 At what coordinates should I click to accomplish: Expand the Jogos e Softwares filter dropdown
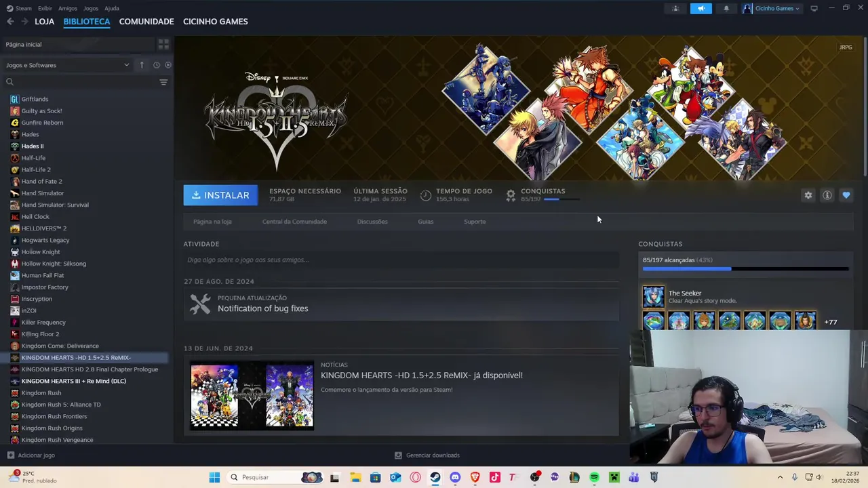68,65
